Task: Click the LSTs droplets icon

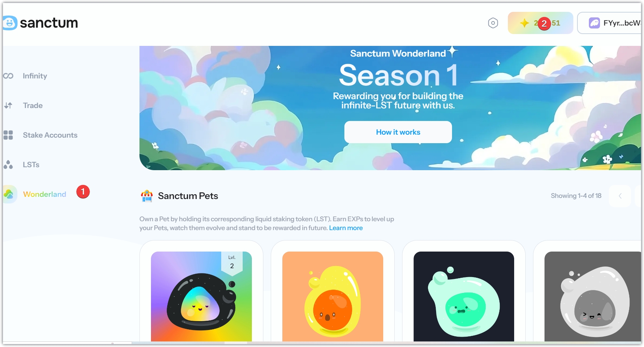Action: click(x=8, y=165)
